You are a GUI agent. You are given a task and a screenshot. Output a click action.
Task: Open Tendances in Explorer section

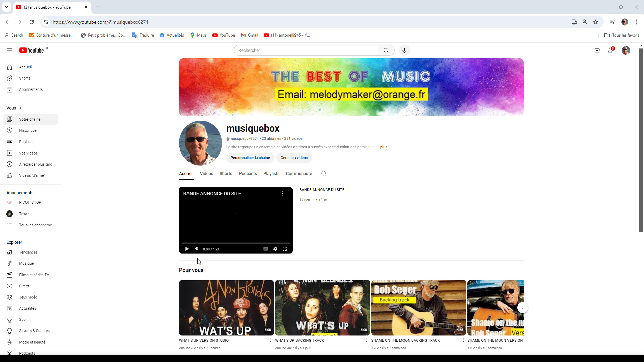tap(31, 252)
